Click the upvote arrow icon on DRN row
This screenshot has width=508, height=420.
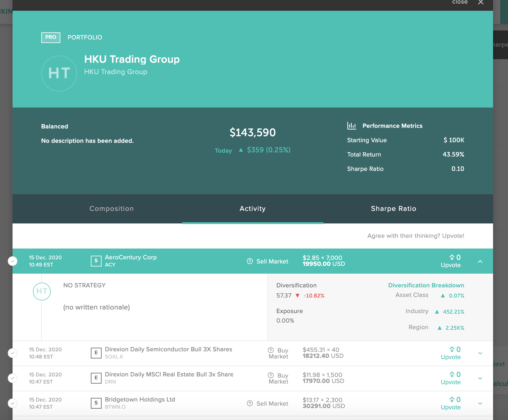click(452, 374)
